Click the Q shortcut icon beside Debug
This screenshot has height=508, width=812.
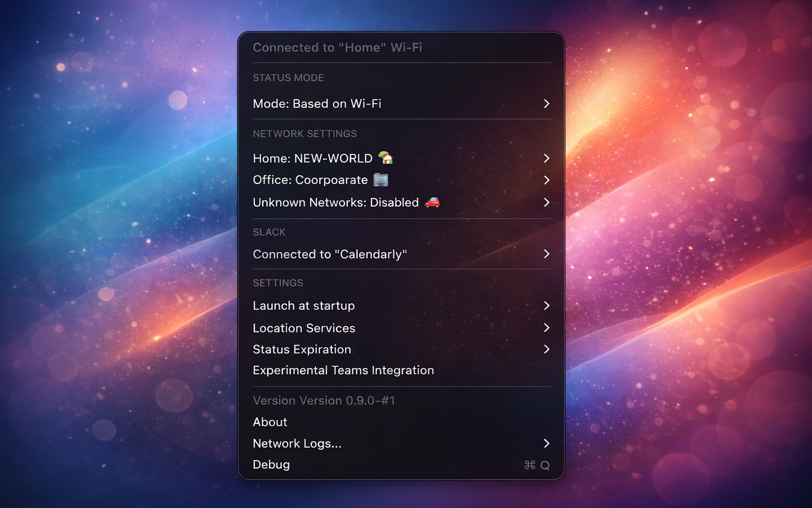click(544, 465)
